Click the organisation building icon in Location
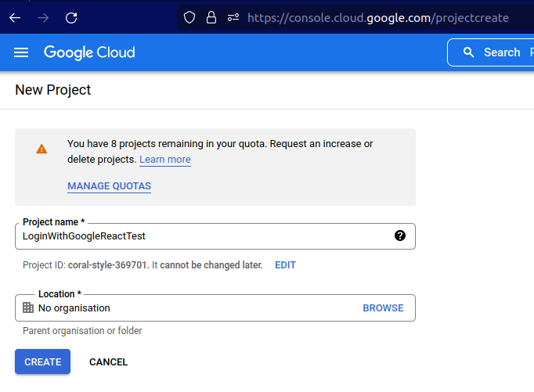Screen dimensions: 534x392 coord(28,307)
